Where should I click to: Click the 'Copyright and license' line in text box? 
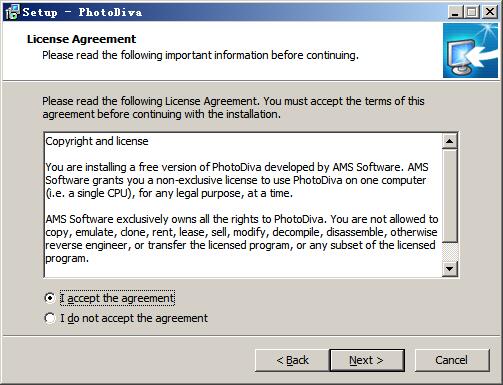[97, 141]
